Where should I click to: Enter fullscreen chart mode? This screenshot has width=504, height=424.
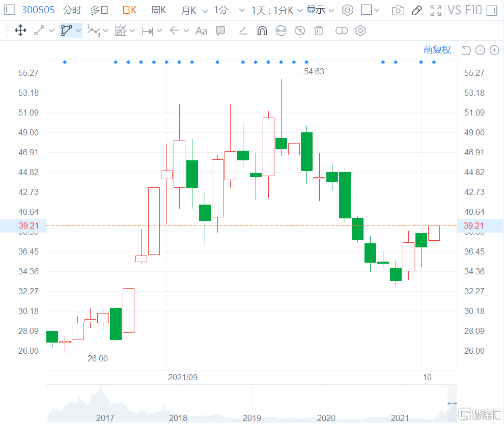[x=436, y=11]
